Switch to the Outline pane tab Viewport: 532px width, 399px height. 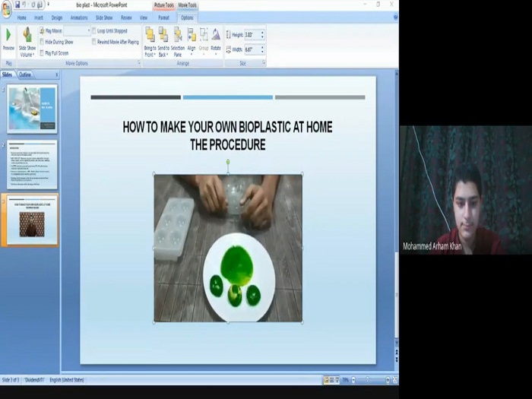click(25, 74)
